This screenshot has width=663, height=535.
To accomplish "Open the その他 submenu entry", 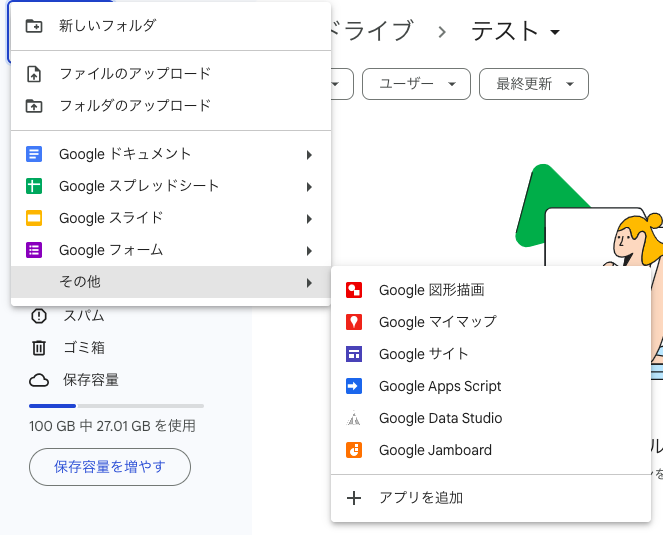I will click(x=171, y=282).
